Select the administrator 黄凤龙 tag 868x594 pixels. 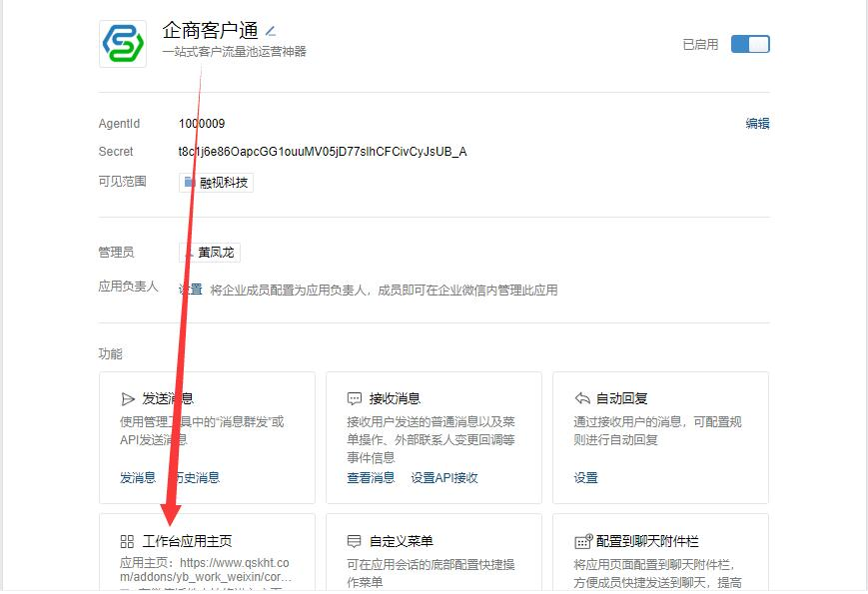[x=209, y=253]
